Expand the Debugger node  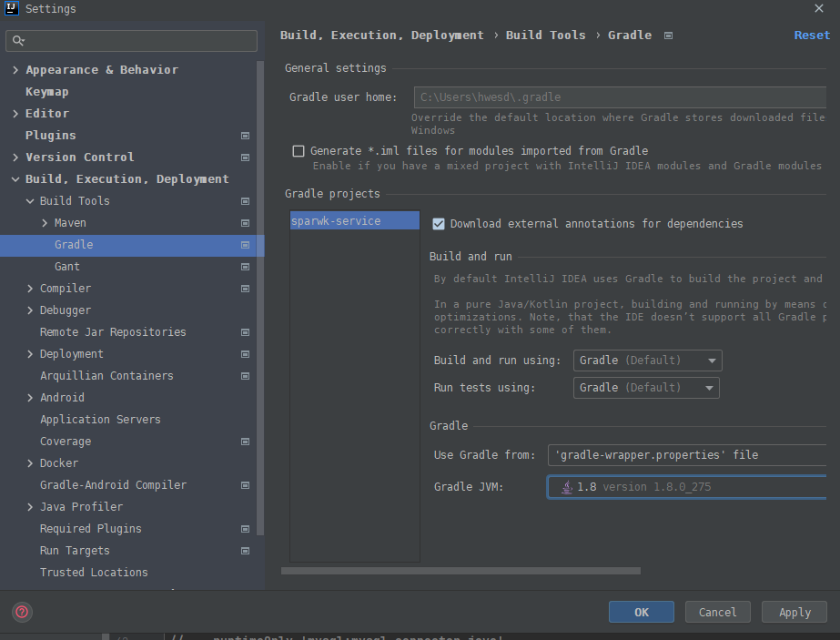(30, 310)
